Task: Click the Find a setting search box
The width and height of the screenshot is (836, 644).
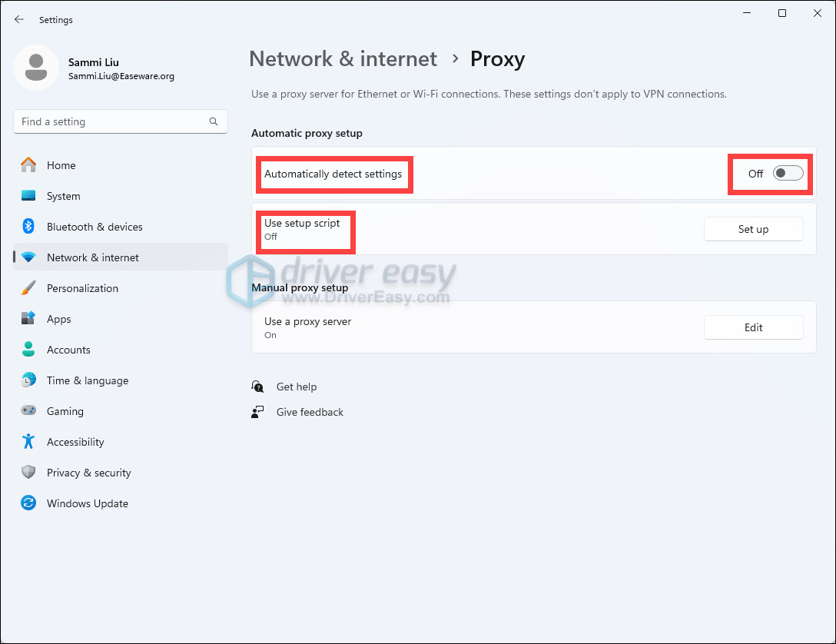Action: [x=121, y=121]
